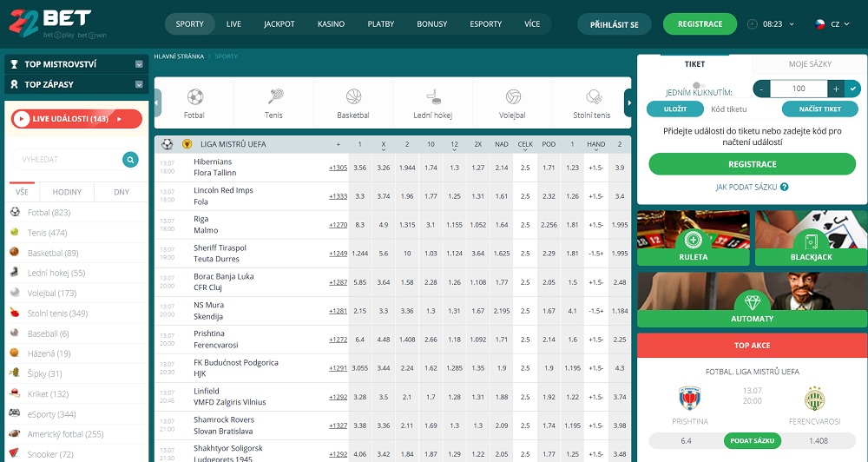Open the KASINO navigation item
868x462 pixels.
[331, 23]
